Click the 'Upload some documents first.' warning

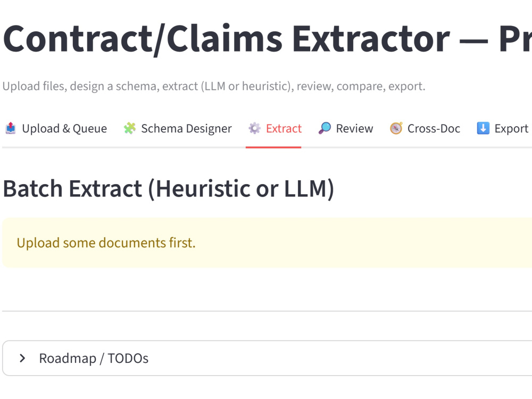(x=106, y=243)
